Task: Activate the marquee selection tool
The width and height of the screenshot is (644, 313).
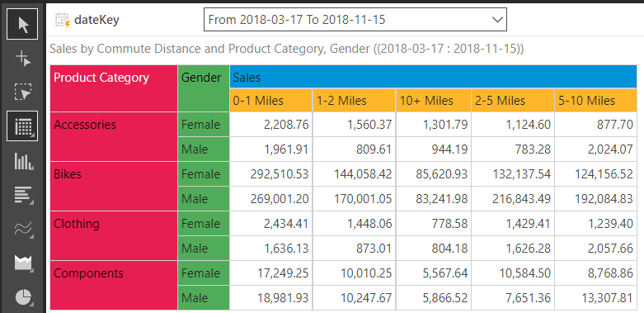Action: point(22,92)
